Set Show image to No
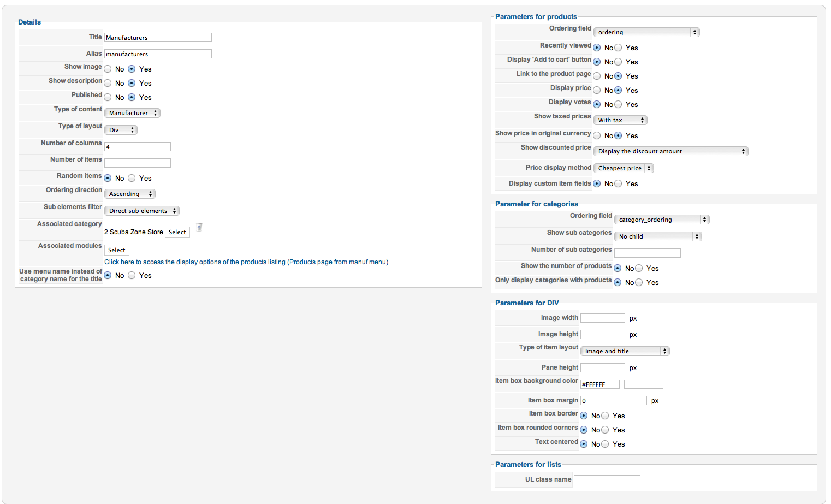 pos(108,69)
